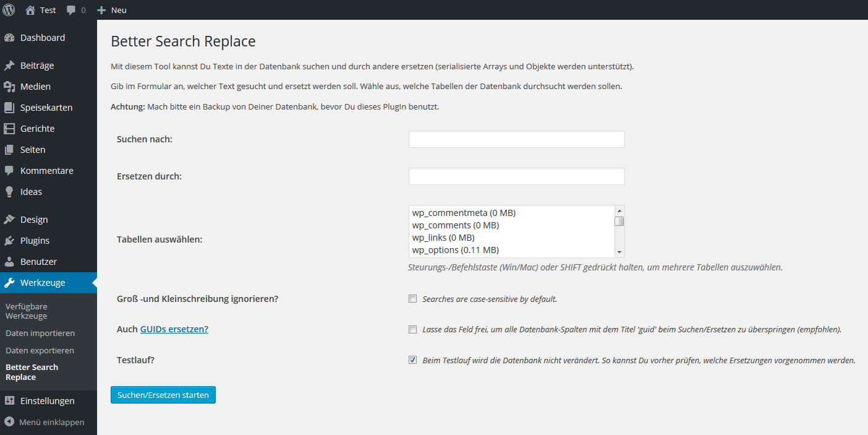Screen dimensions: 868x435
Task: Open the Dashboard via its gauge icon
Action: (11, 37)
